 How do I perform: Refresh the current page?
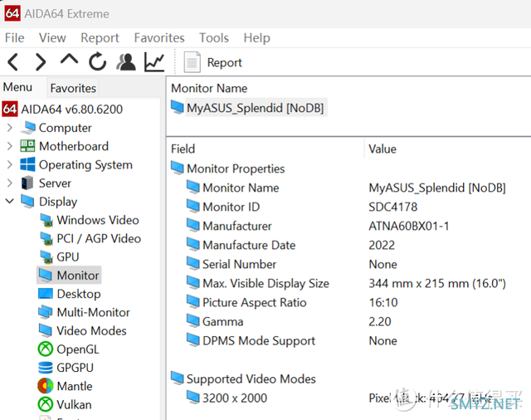[98, 61]
